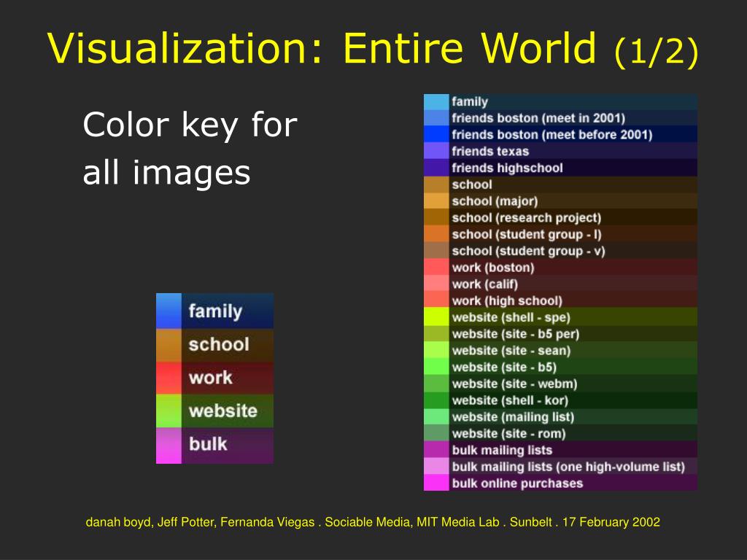The image size is (747, 560).
Task: Click the red swatch beside work in the small key
Action: tap(169, 378)
